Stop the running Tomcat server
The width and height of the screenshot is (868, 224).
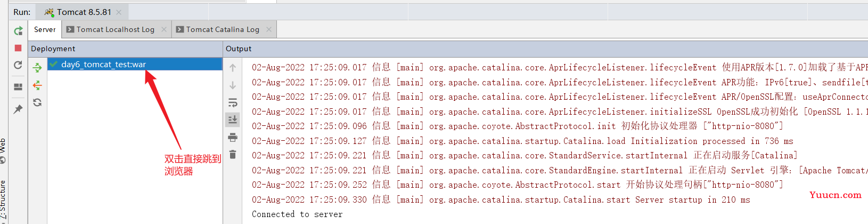tap(18, 48)
